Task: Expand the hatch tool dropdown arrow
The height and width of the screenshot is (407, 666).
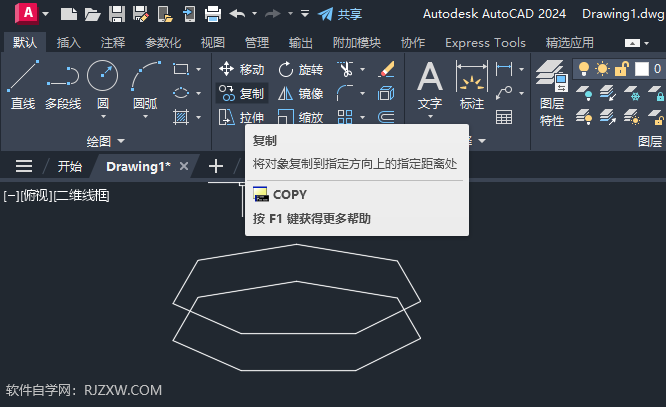Action: click(198, 117)
